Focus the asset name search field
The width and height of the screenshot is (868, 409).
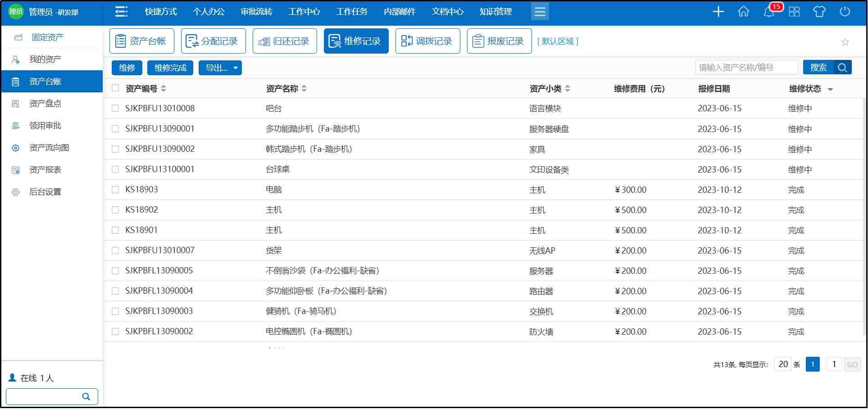coord(746,68)
